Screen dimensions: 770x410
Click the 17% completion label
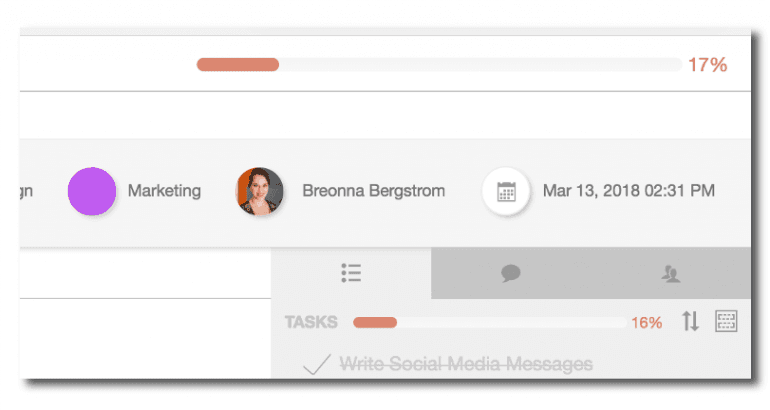(707, 65)
